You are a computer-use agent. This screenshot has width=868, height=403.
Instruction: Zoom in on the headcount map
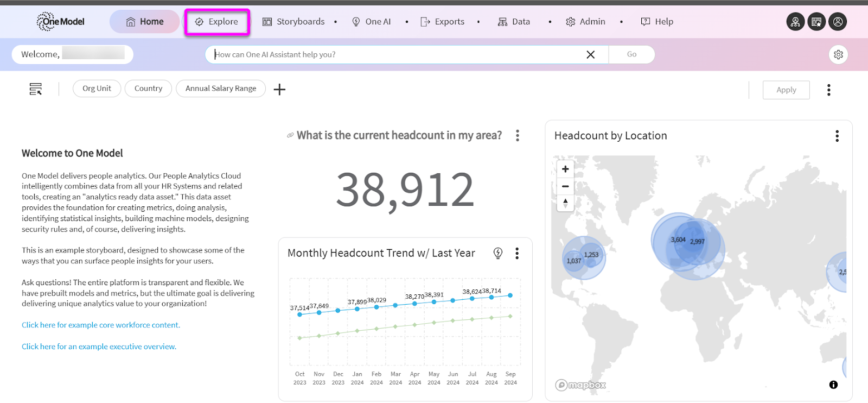coord(565,169)
